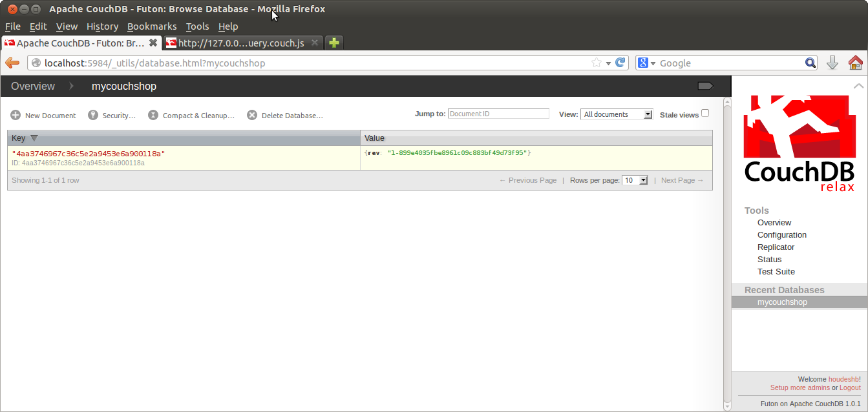Click the Security… button label
The height and width of the screenshot is (412, 868).
click(x=119, y=116)
